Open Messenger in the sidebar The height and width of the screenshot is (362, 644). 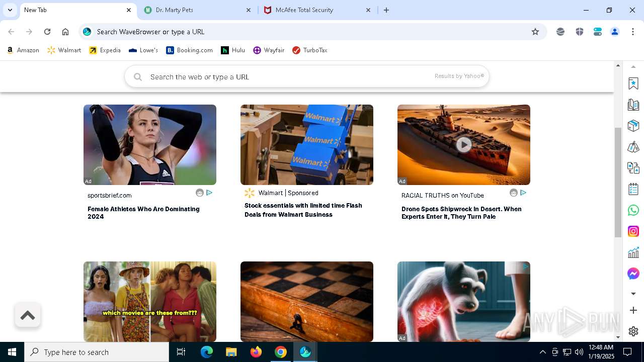click(633, 274)
